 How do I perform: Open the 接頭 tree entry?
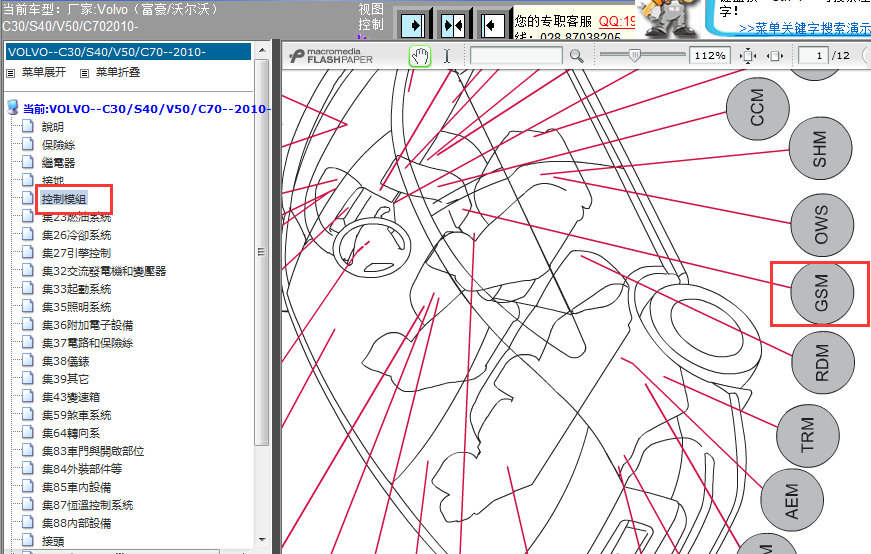click(53, 541)
